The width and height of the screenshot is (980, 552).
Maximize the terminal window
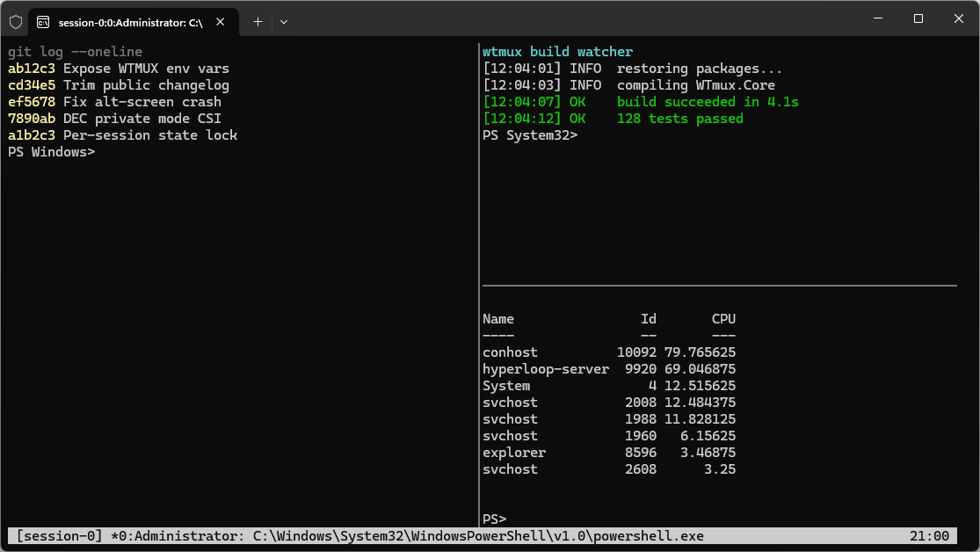[918, 18]
